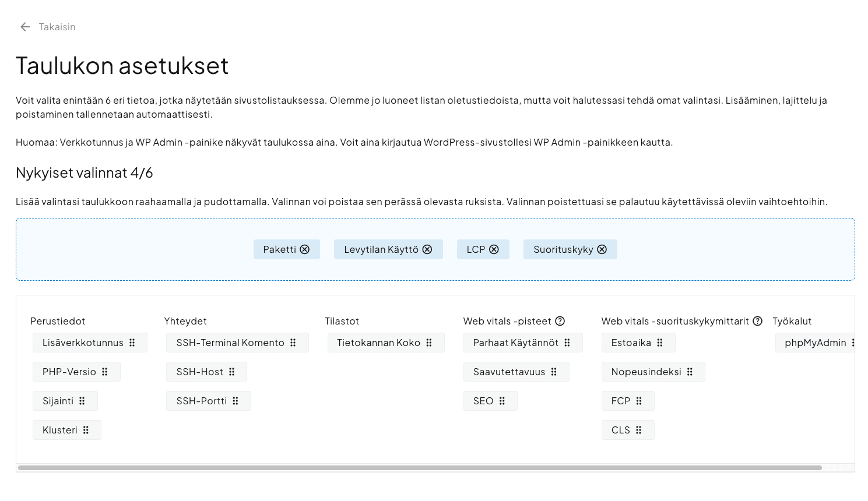Click the back arrow icon

point(25,27)
